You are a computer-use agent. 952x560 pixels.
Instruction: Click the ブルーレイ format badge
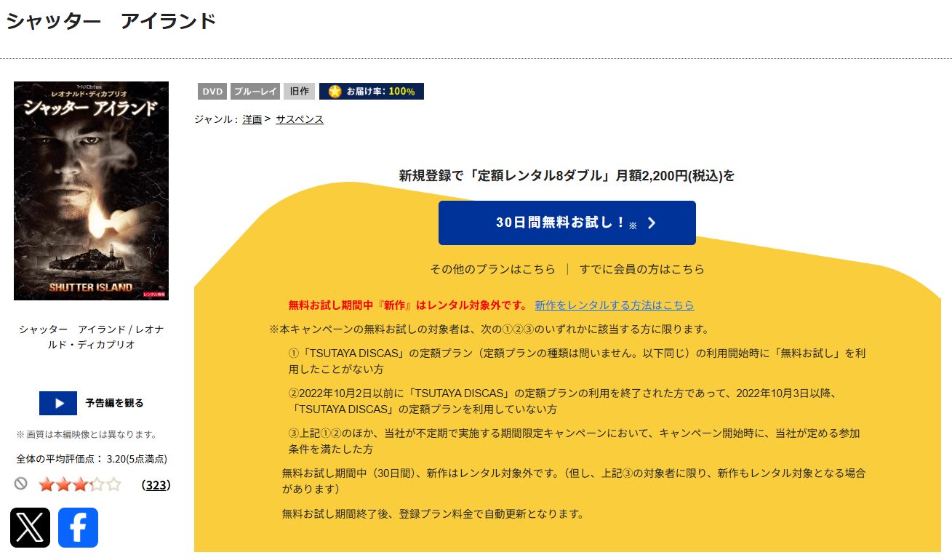point(255,92)
